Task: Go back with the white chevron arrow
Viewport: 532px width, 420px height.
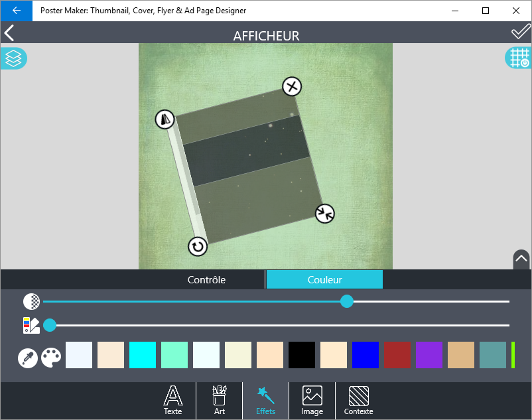Action: pyautogui.click(x=9, y=33)
